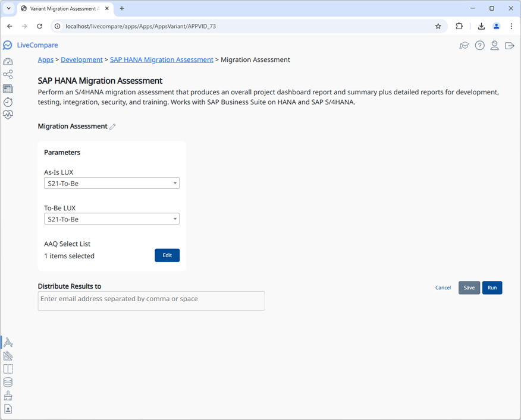
Task: Open the Apps compass sidebar icon
Action: click(8, 342)
